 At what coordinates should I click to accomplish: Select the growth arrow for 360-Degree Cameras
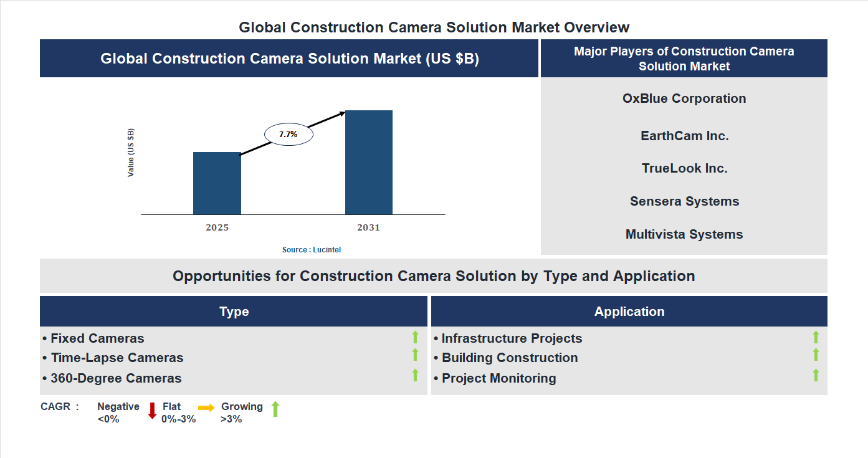coord(415,376)
